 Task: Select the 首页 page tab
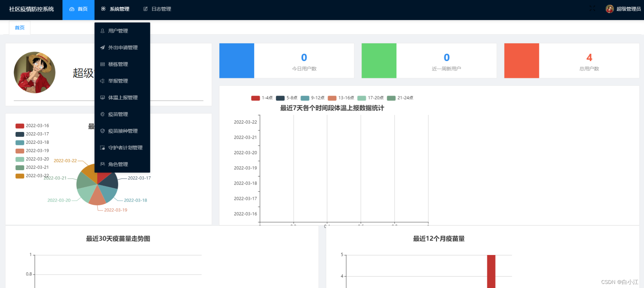20,28
